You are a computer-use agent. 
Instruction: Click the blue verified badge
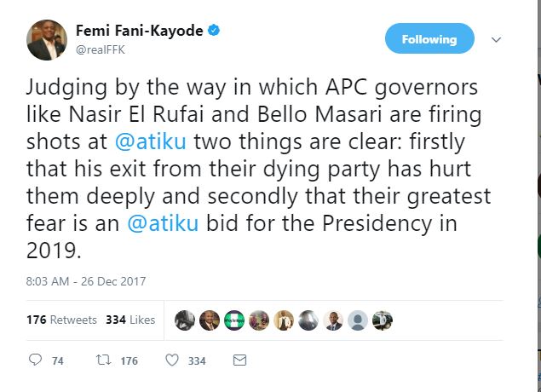214,31
